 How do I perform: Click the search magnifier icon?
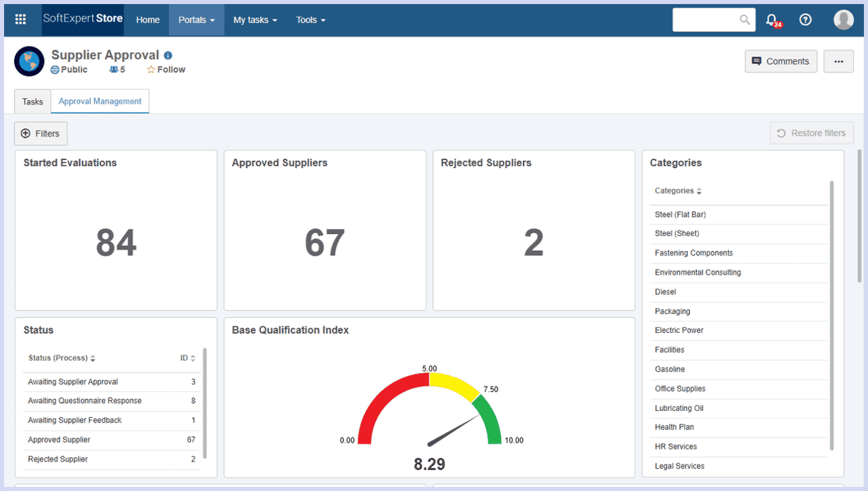(745, 20)
